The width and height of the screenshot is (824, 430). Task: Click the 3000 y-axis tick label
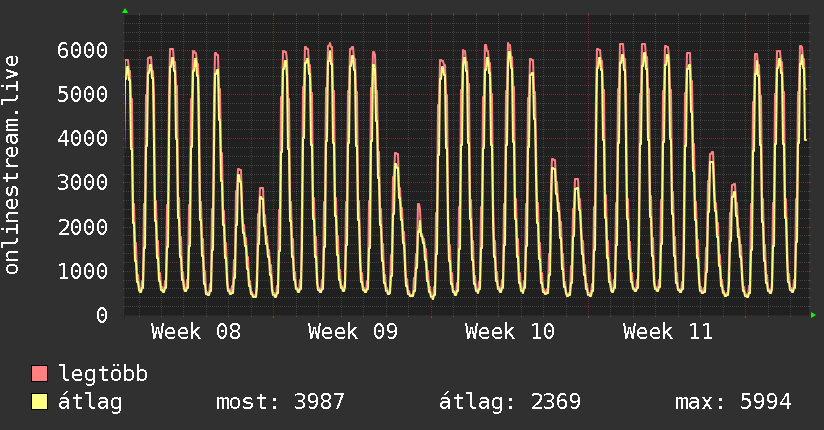pyautogui.click(x=83, y=183)
